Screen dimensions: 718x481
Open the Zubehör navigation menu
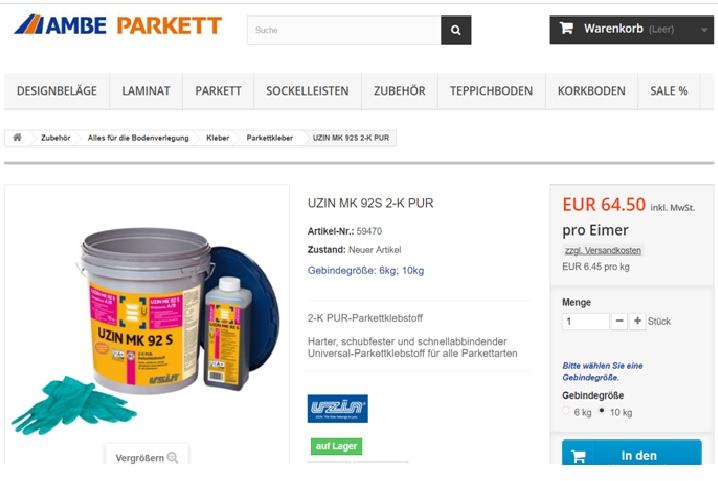pyautogui.click(x=399, y=91)
